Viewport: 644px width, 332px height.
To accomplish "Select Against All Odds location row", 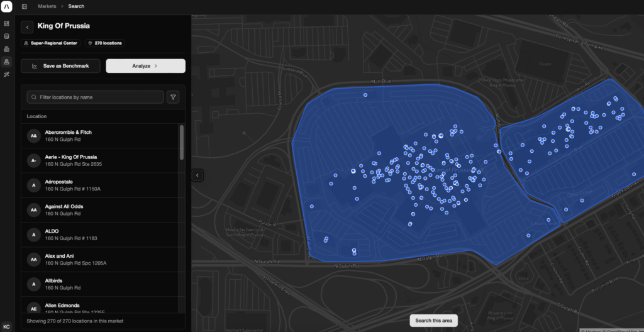I will tap(100, 210).
